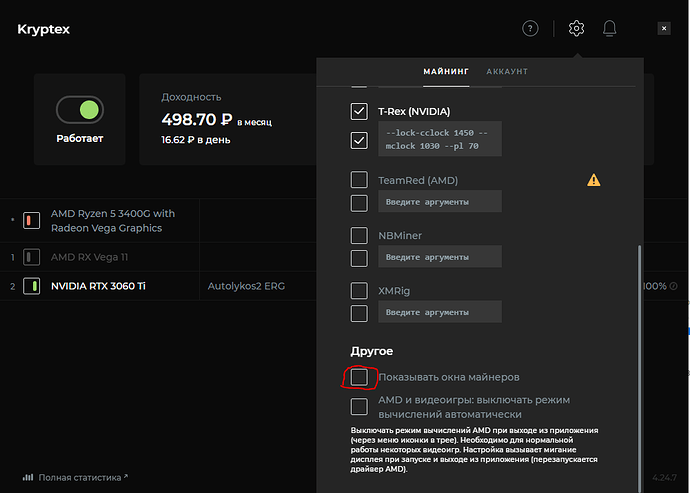Click the Autolykos2 ERG algorithm text
This screenshot has height=493, width=690.
coord(246,286)
